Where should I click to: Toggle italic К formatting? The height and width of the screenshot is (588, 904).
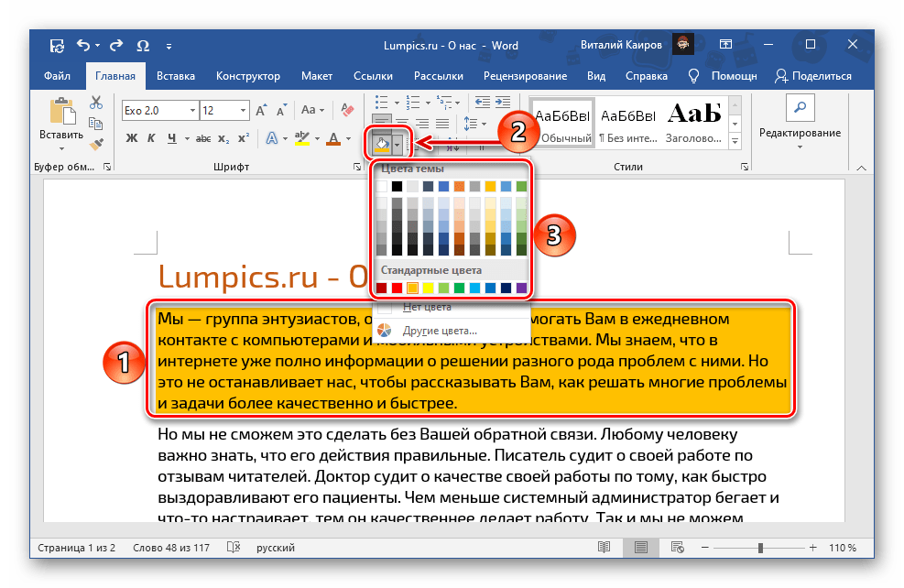(x=153, y=138)
